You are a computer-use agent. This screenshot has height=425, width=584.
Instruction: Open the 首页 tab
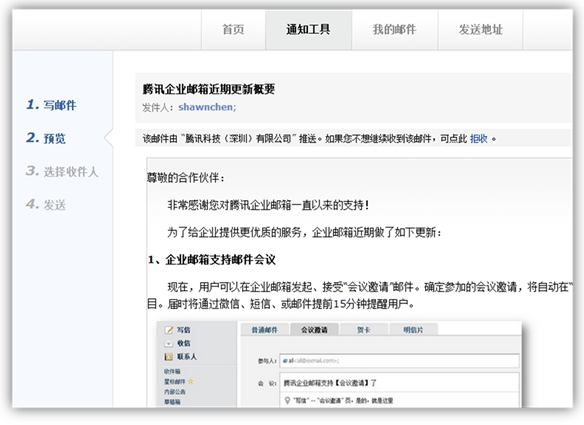click(x=233, y=29)
